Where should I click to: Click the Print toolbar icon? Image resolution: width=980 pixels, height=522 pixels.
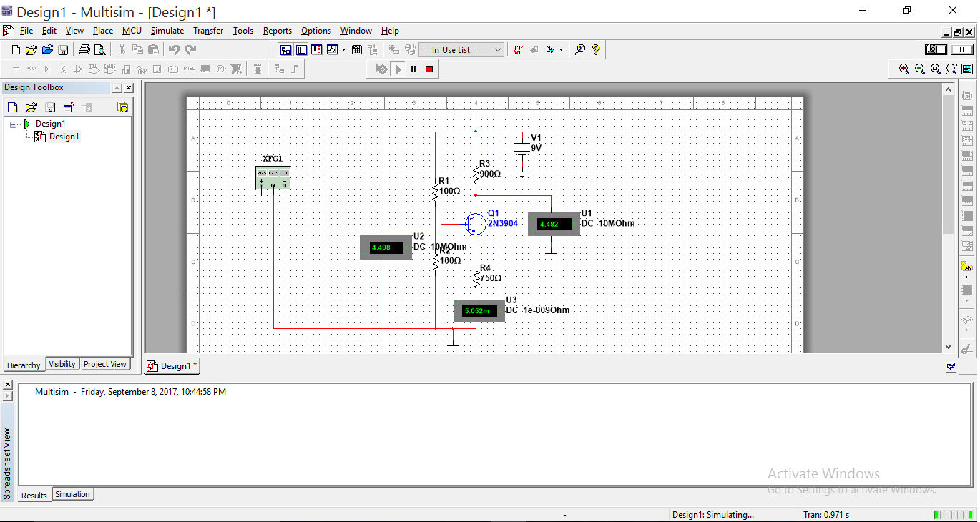click(x=84, y=50)
